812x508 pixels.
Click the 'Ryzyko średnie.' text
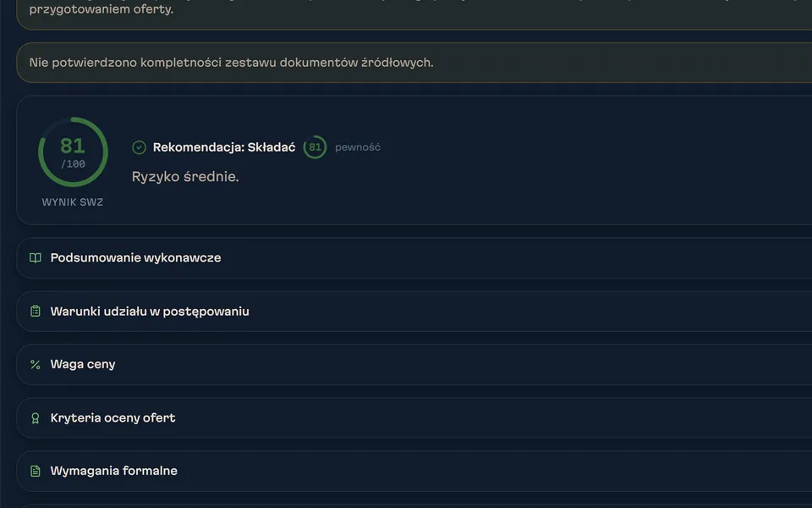[185, 177]
